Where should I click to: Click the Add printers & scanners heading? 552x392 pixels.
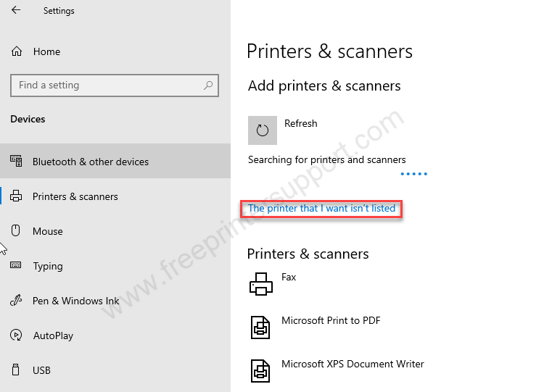[x=324, y=86]
